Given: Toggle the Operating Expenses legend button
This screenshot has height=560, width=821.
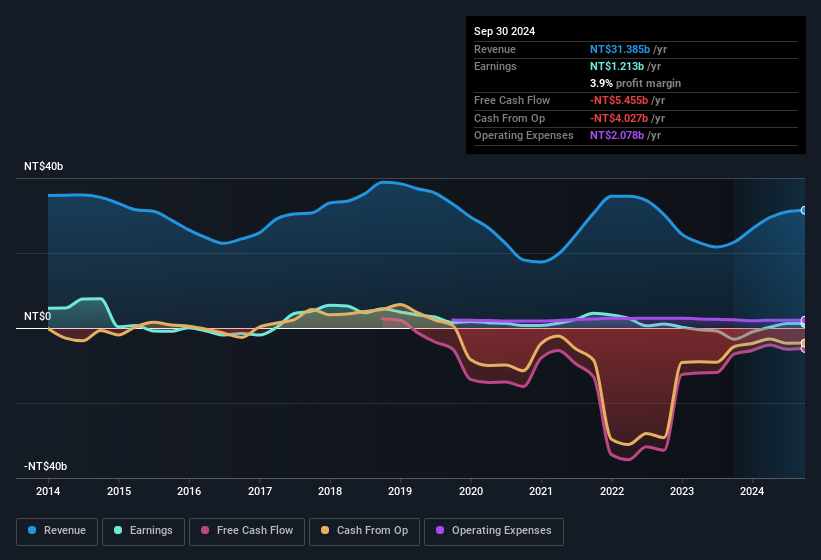Looking at the screenshot, I should 494,531.
